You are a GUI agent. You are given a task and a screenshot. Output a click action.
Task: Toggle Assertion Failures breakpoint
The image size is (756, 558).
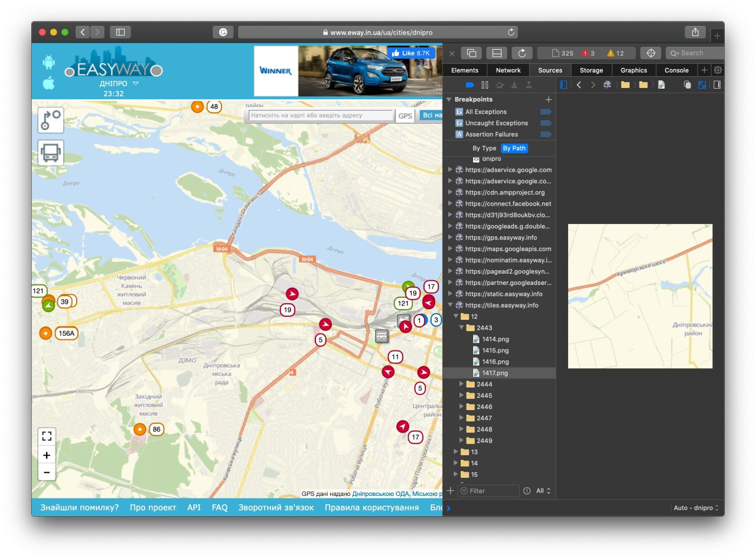tap(546, 134)
